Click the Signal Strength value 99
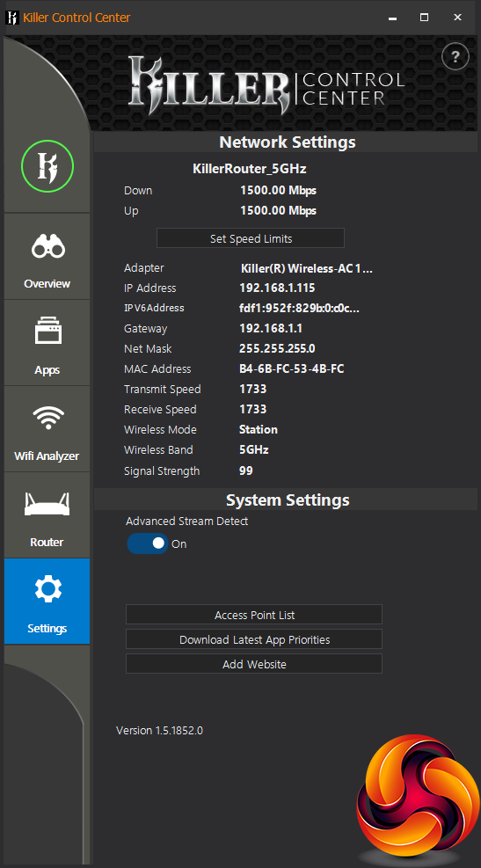Viewport: 481px width, 868px height. [245, 470]
